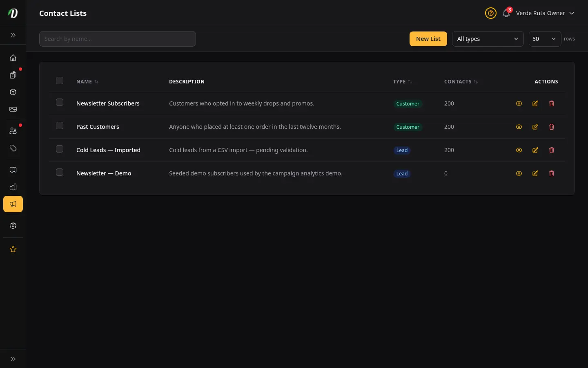
Task: Check the Newsletter — Demo row checkbox
Action: (60, 172)
